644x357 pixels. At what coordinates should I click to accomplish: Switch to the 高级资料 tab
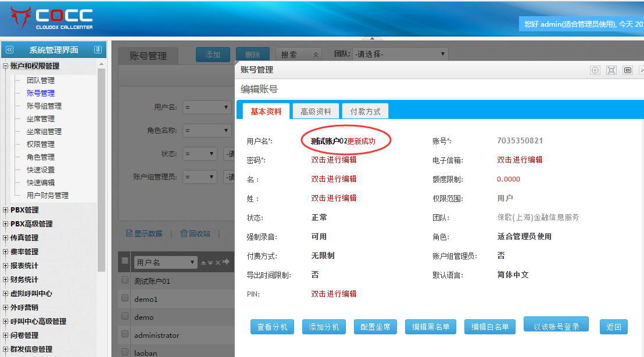tap(316, 111)
